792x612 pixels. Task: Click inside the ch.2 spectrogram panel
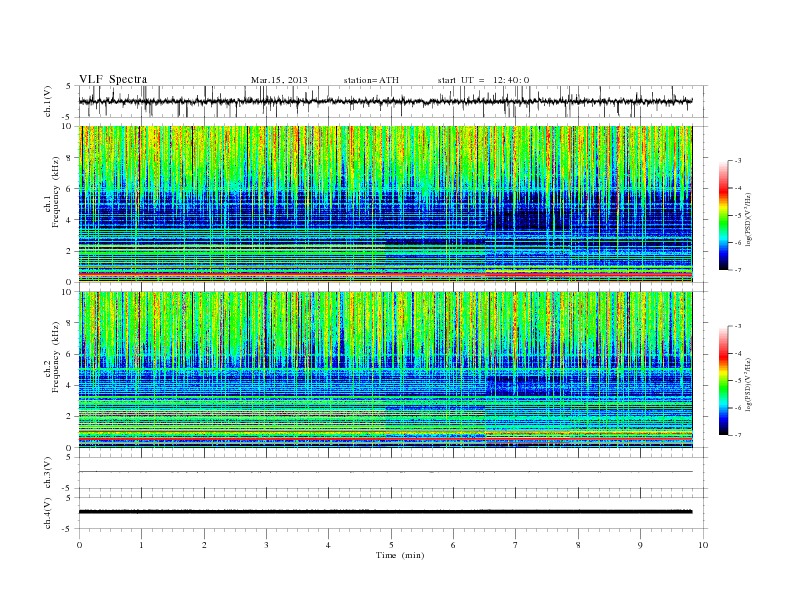point(385,370)
